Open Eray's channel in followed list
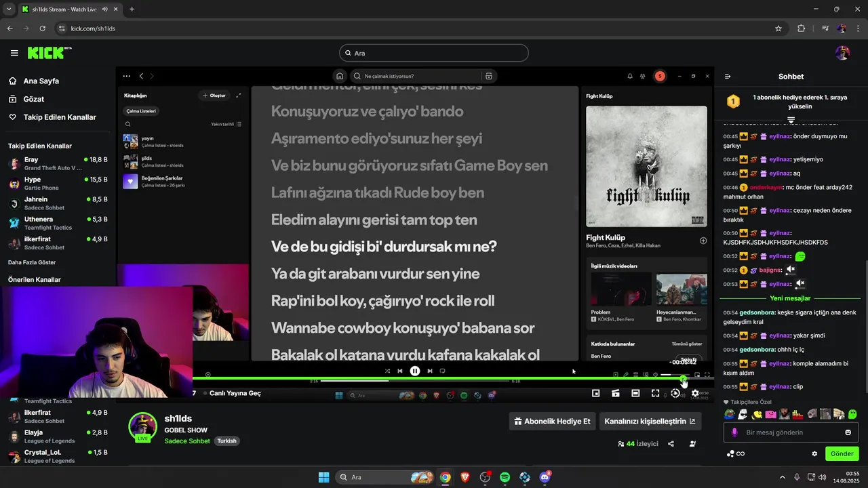Image resolution: width=868 pixels, height=488 pixels. click(x=58, y=163)
